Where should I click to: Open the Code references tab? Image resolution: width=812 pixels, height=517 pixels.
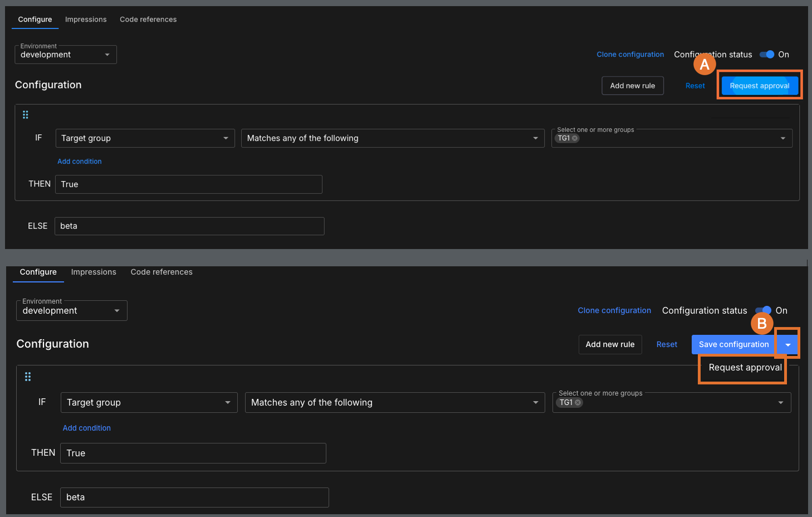pos(148,19)
